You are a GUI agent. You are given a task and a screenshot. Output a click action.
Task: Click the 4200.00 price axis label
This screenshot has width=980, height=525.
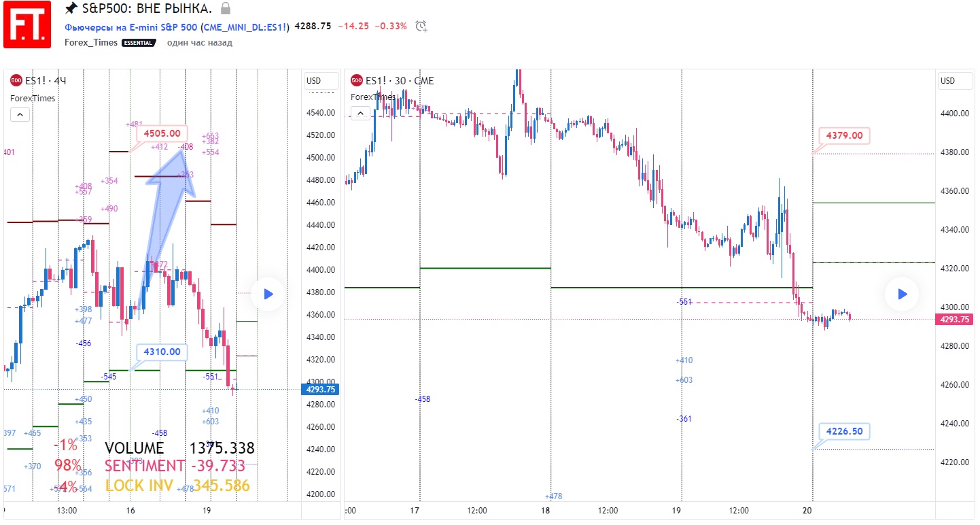(x=321, y=494)
